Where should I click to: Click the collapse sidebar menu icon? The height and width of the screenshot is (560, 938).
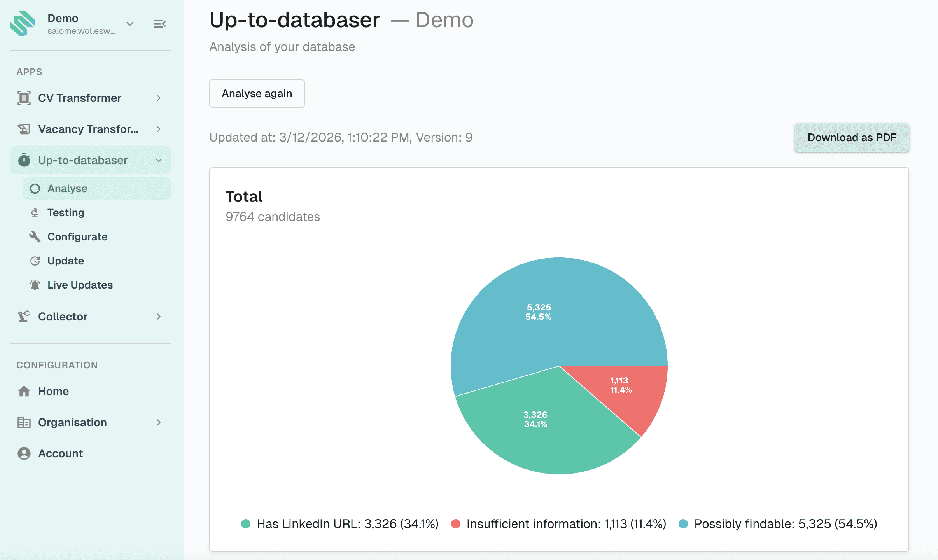point(160,24)
